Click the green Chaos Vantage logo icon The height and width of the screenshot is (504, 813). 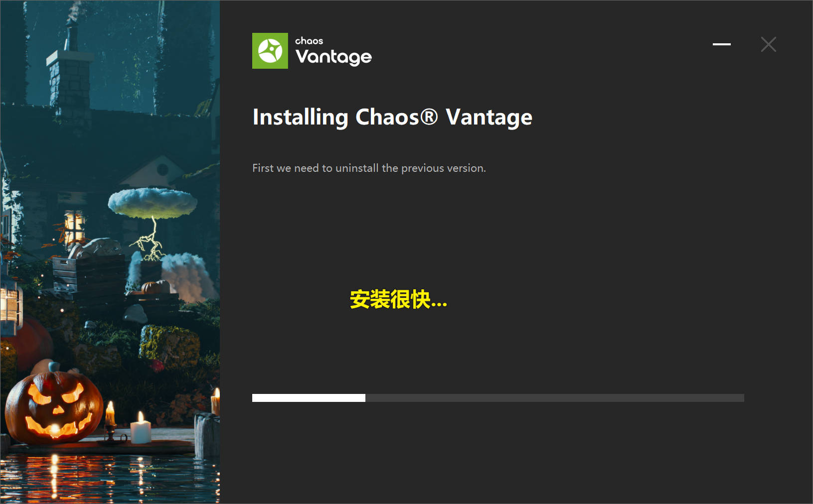coord(270,51)
